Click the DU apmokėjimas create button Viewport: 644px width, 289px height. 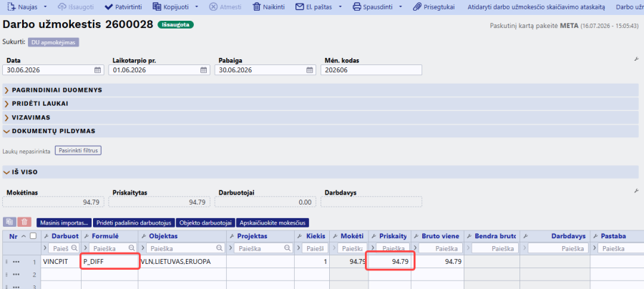coord(54,42)
